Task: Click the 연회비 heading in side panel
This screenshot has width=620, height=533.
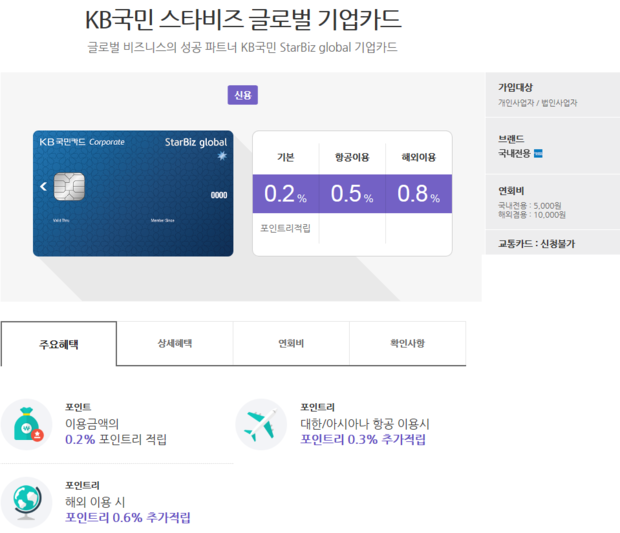Action: pyautogui.click(x=511, y=191)
